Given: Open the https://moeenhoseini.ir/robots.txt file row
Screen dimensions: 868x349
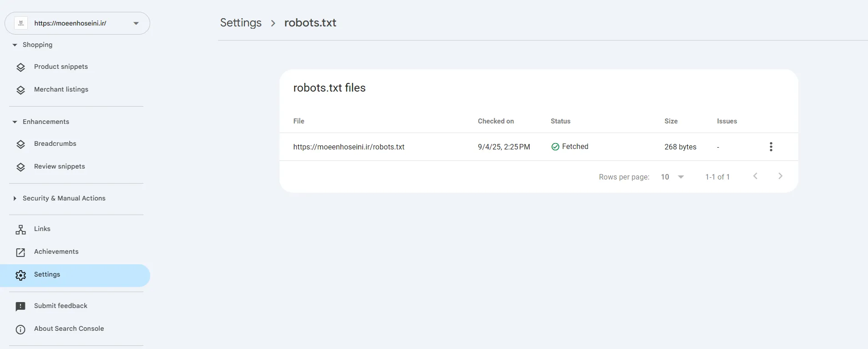Looking at the screenshot, I should [x=349, y=147].
